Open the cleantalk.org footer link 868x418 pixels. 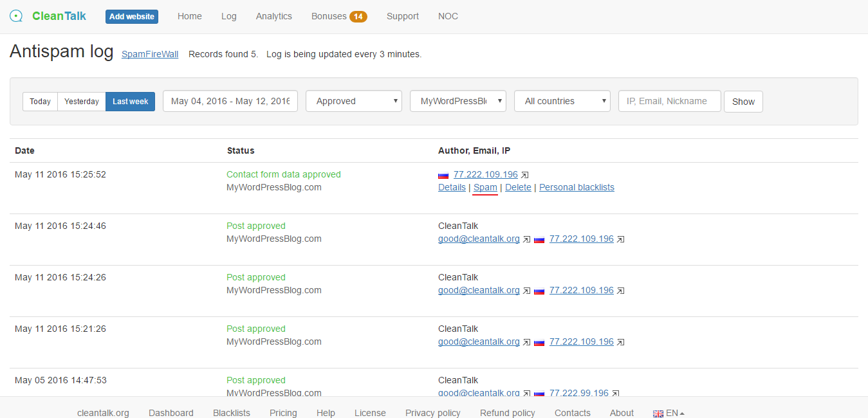[x=103, y=413]
